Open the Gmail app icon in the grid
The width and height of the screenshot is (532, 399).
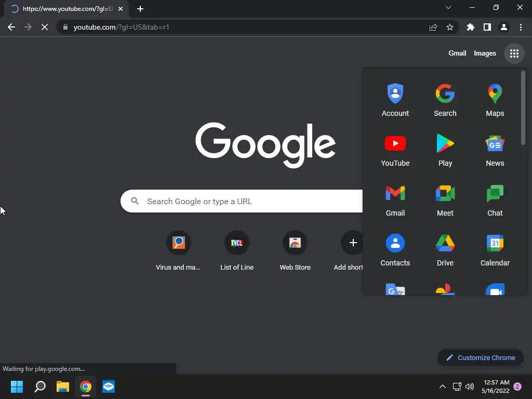pos(395,200)
